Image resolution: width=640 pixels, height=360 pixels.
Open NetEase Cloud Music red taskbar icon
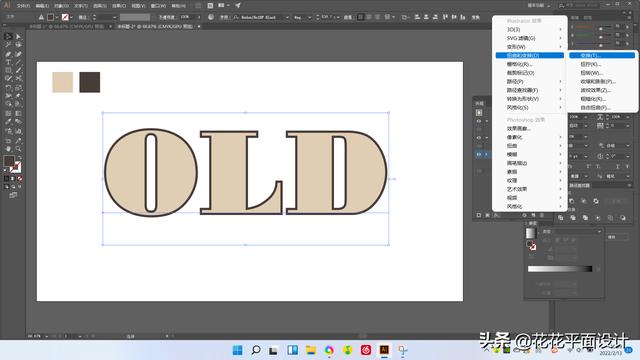[x=366, y=350]
